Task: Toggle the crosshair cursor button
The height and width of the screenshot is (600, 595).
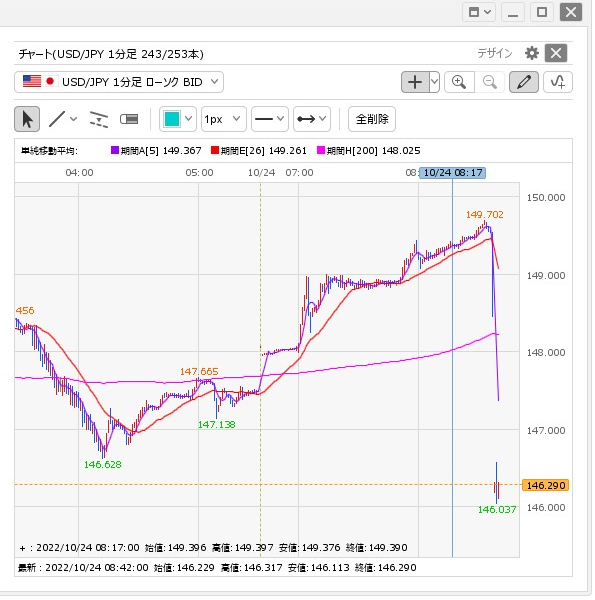Action: tap(415, 82)
